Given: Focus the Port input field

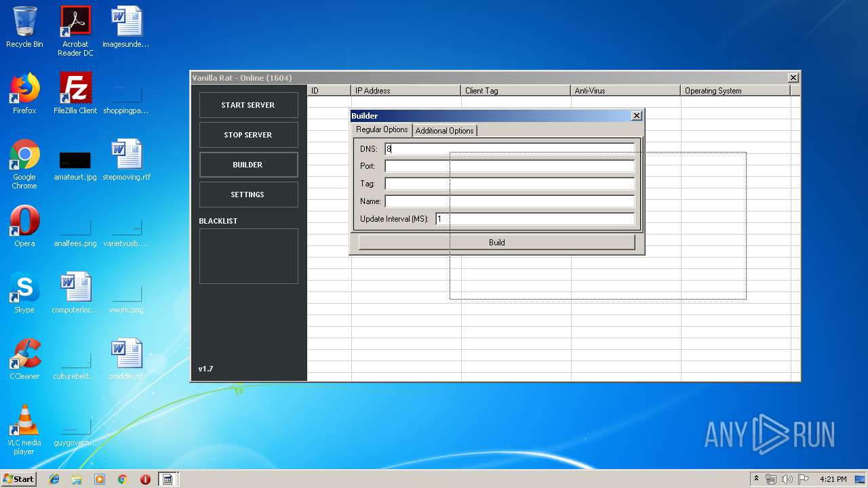Looking at the screenshot, I should pyautogui.click(x=510, y=166).
